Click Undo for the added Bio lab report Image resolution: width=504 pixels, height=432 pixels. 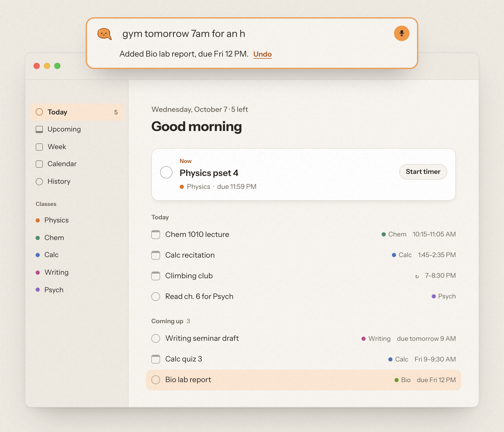coord(262,54)
